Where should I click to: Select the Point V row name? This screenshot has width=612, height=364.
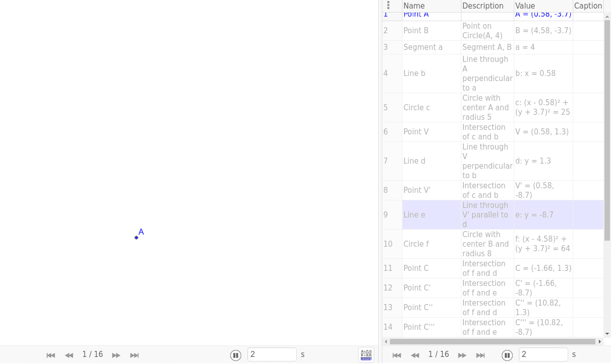[x=416, y=132]
